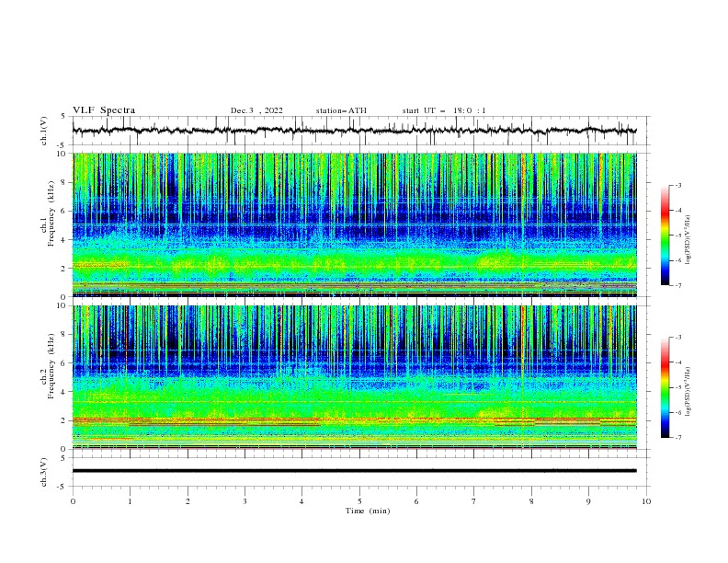The height and width of the screenshot is (563, 728).
Task: Click the time axis tick label "5"
Action: [x=359, y=501]
